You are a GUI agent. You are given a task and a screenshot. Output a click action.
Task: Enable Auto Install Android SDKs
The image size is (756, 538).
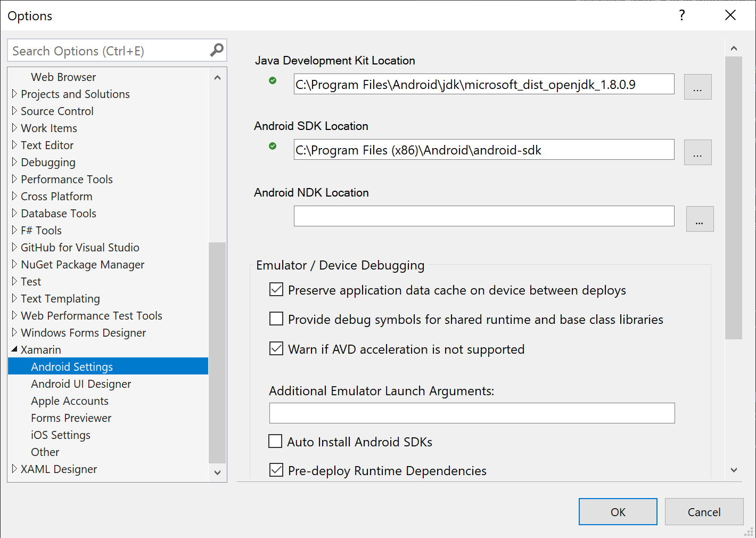point(275,442)
